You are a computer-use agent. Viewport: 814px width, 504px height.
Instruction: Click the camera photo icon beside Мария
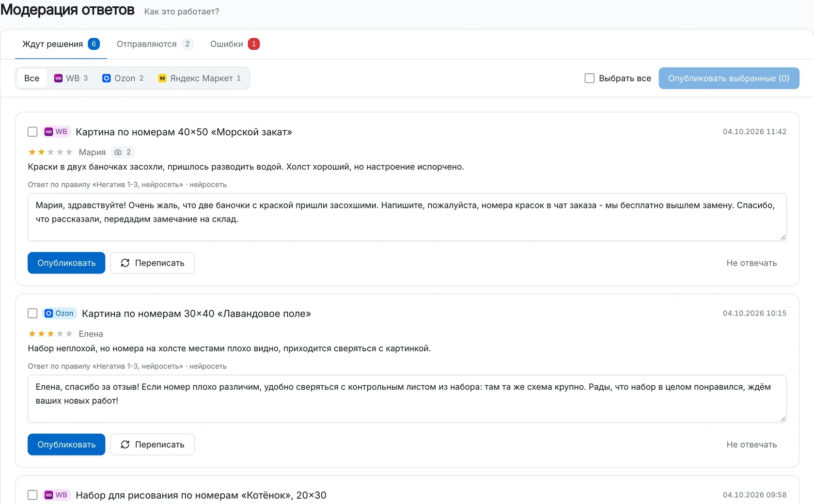click(118, 152)
